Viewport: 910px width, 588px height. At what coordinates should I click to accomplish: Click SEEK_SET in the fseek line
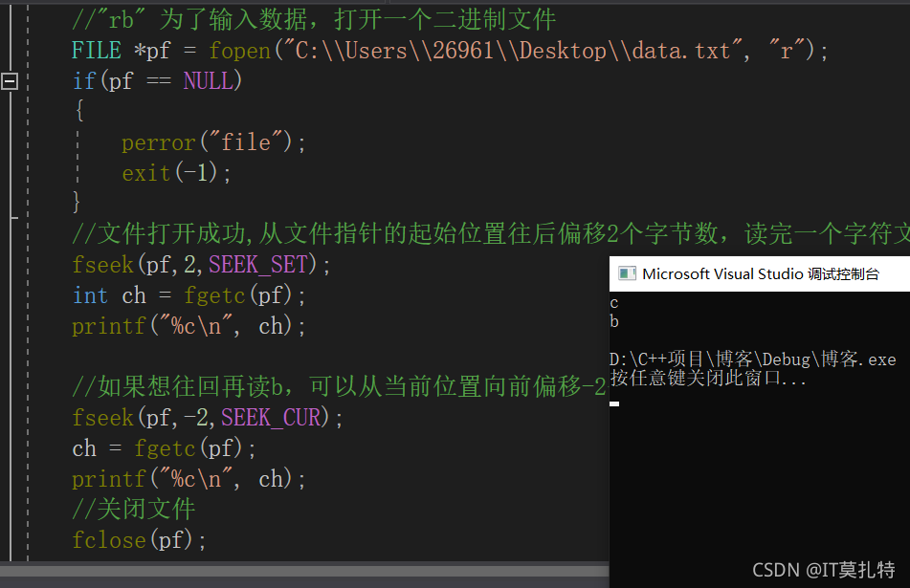tap(258, 265)
